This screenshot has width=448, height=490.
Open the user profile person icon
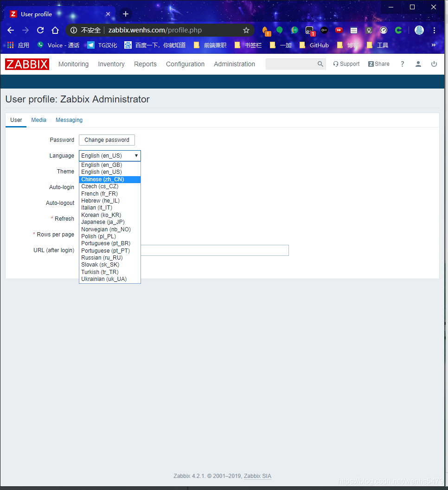(x=418, y=64)
